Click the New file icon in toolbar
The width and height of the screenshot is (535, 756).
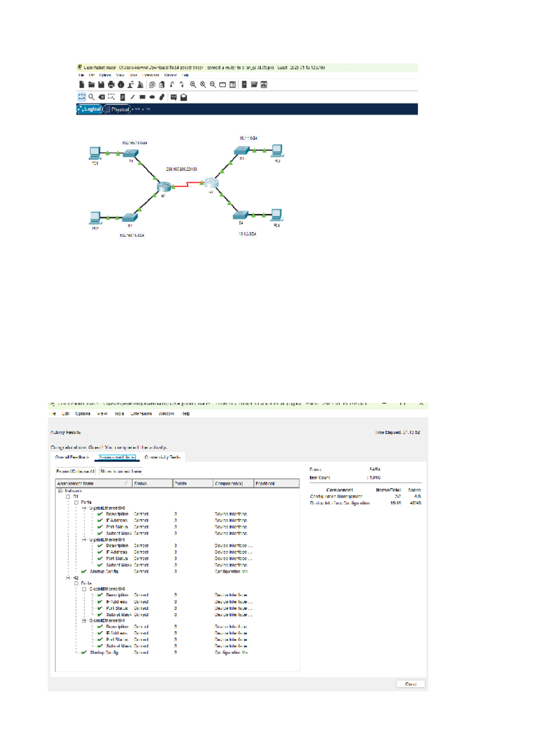[x=82, y=84]
